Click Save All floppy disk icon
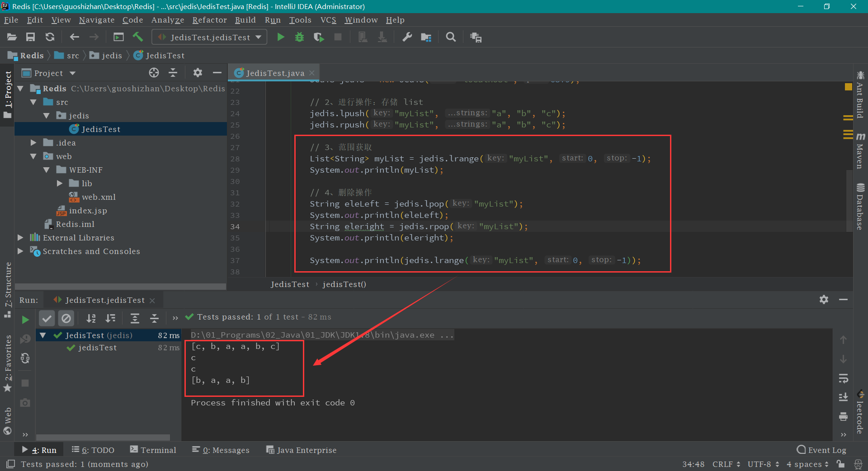 [30, 37]
